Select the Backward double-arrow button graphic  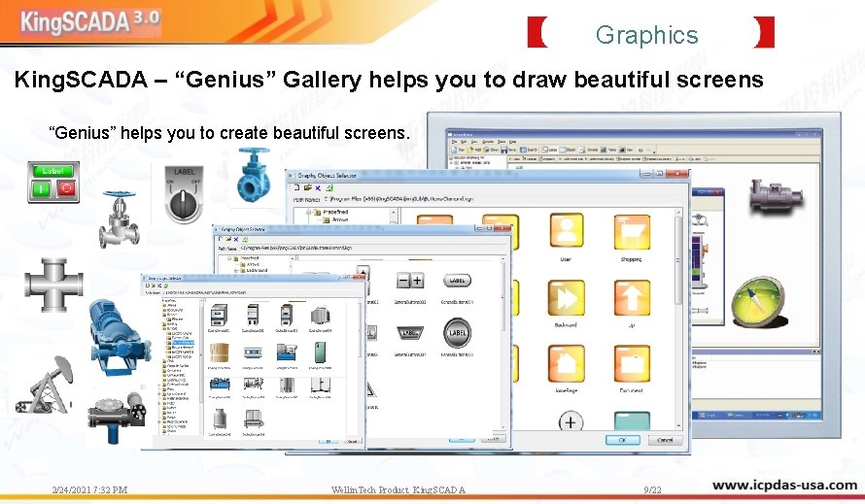click(566, 298)
